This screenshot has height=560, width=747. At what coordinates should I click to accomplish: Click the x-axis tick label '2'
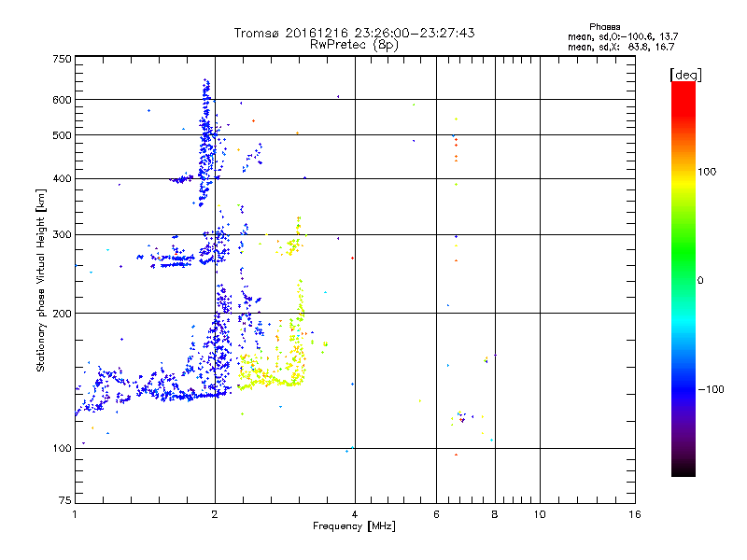point(215,514)
